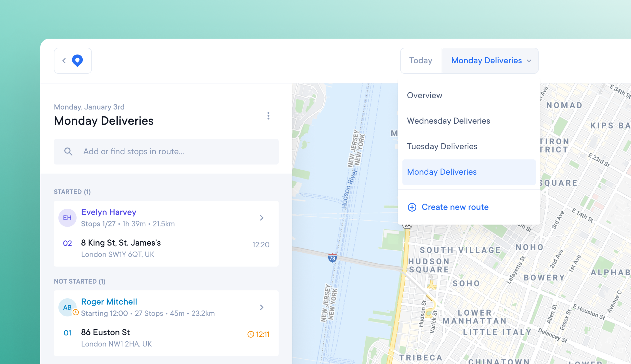Click Stops 1/27 • 1h 39m • 21.5km summary
Viewport: 631px width, 364px height.
[128, 224]
